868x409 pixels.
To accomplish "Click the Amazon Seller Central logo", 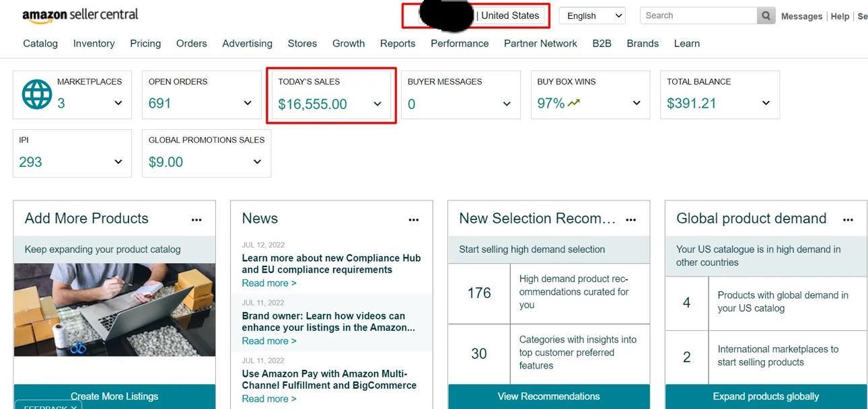I will click(80, 15).
